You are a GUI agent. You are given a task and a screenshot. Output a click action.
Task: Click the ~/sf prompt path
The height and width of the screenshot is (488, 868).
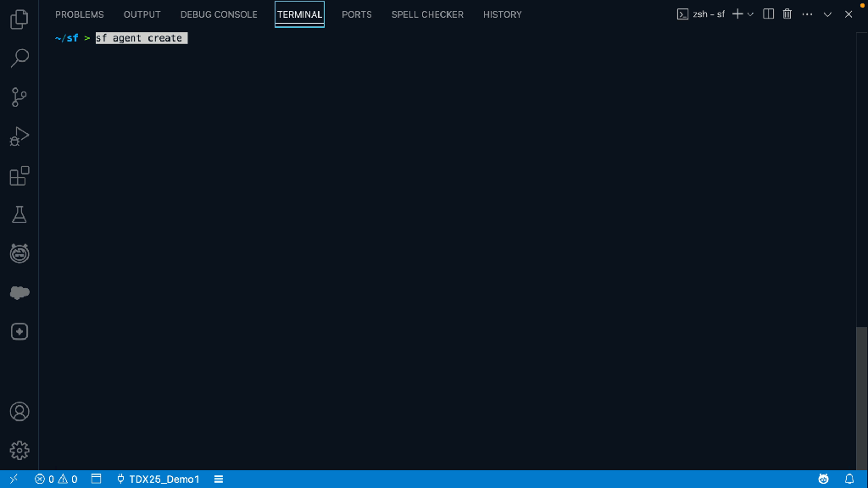coord(66,38)
